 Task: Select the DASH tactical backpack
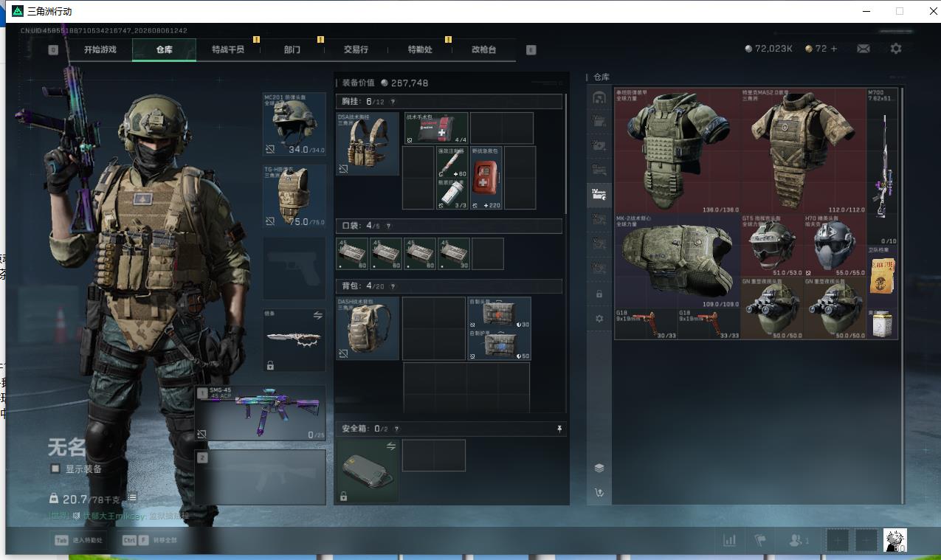[368, 328]
